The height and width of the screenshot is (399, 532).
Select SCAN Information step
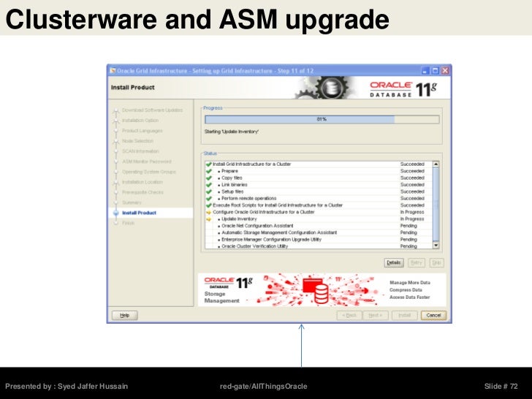point(140,151)
